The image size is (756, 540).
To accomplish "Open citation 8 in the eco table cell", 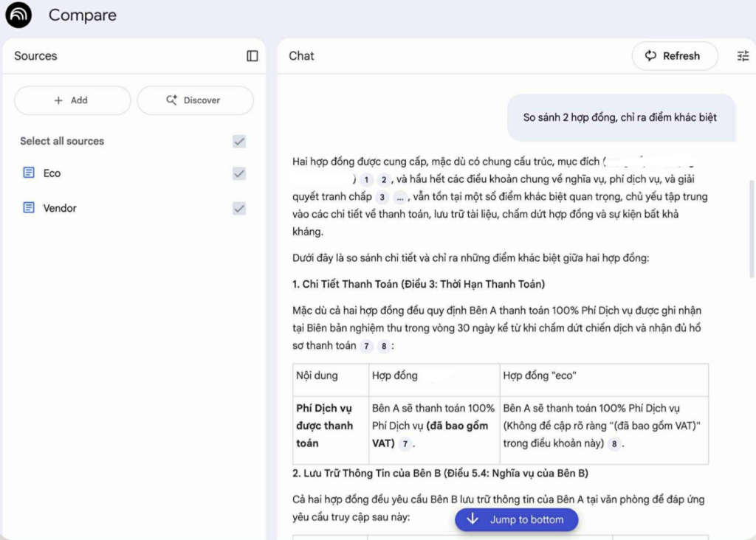I will click(615, 444).
